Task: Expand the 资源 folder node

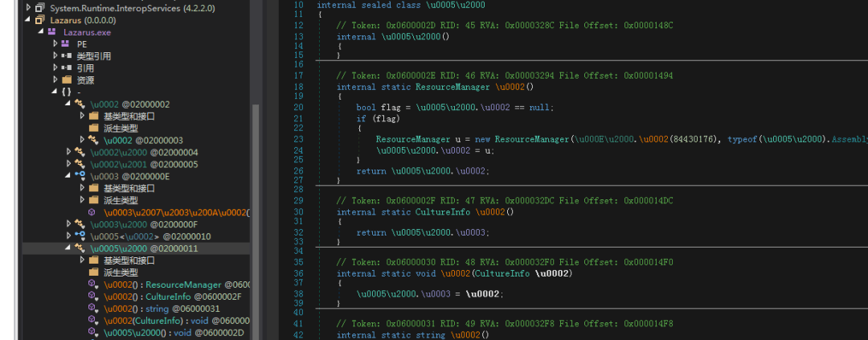Action: [x=55, y=80]
